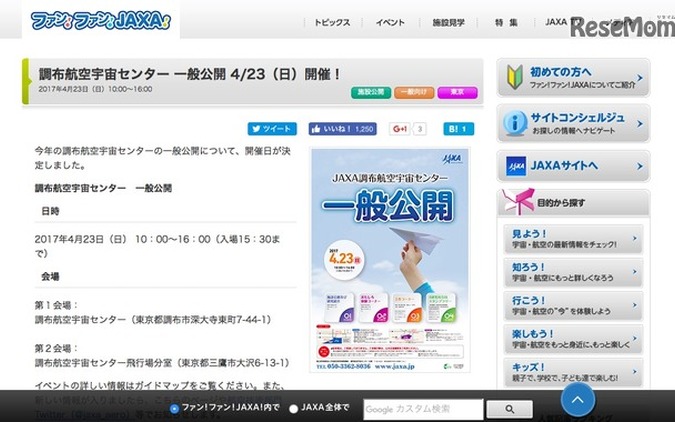The image size is (675, 422).
Task: Click the signpost icon beside 目的から探す
Action: (518, 201)
